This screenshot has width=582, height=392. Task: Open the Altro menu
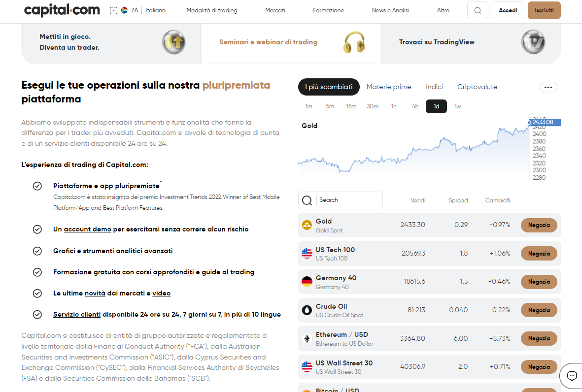pyautogui.click(x=443, y=10)
